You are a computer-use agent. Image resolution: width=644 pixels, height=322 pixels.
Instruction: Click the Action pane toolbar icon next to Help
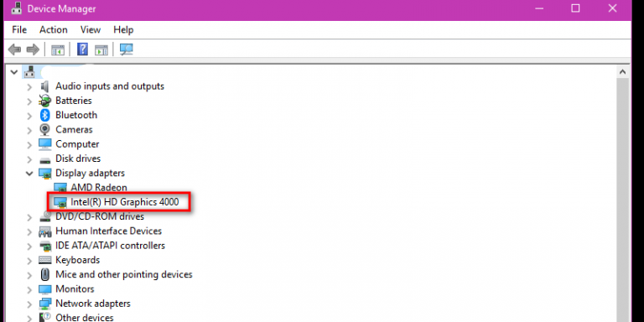(101, 50)
